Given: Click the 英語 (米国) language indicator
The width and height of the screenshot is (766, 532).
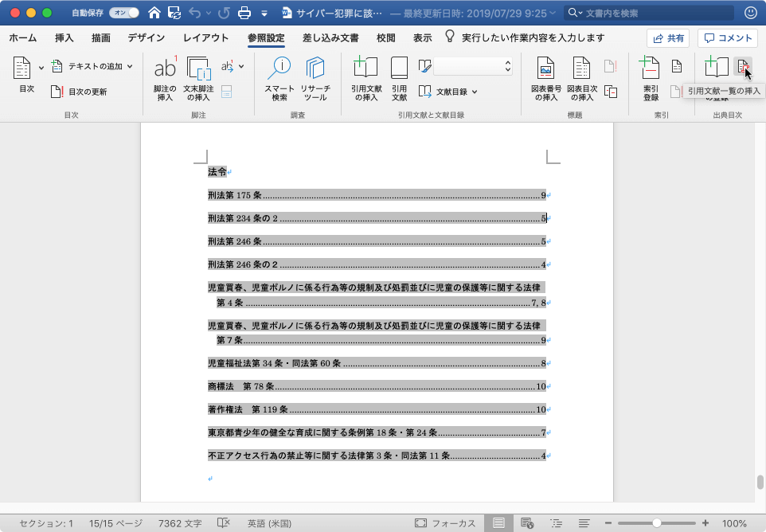Looking at the screenshot, I should tap(269, 523).
